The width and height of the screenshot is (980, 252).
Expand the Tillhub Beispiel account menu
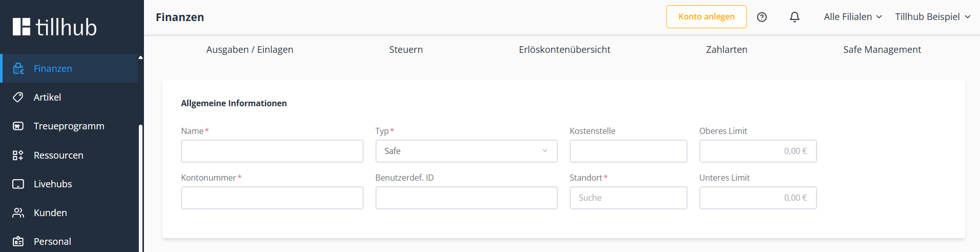pyautogui.click(x=932, y=17)
